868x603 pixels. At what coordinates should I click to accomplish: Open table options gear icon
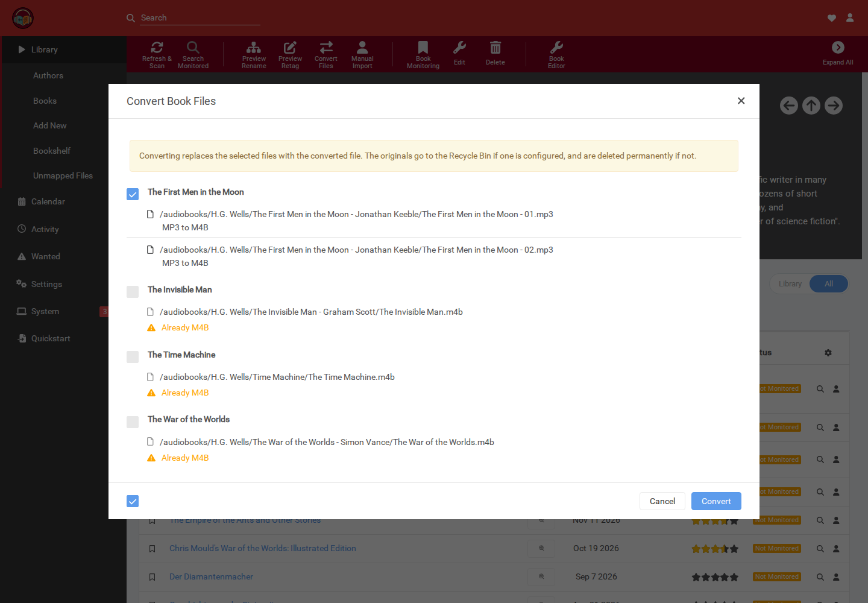click(x=828, y=353)
